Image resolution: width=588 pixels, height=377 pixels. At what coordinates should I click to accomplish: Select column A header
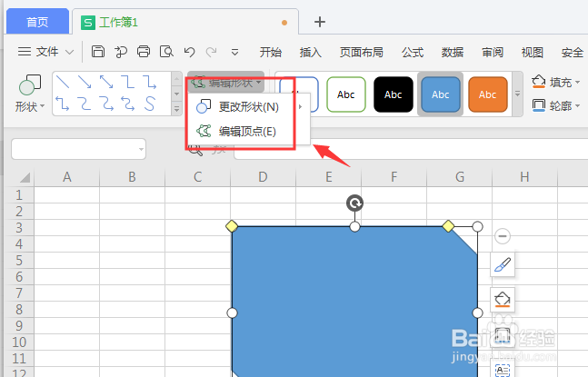point(66,177)
